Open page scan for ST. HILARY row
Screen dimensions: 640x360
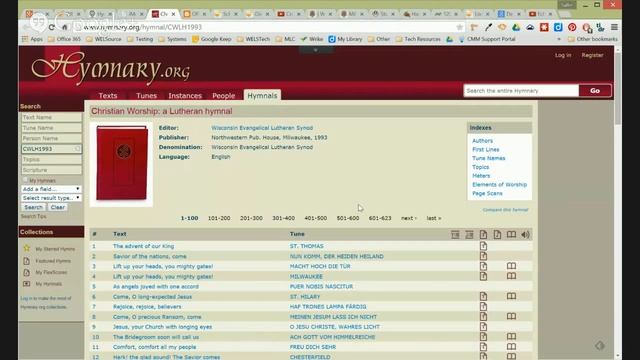(511, 296)
